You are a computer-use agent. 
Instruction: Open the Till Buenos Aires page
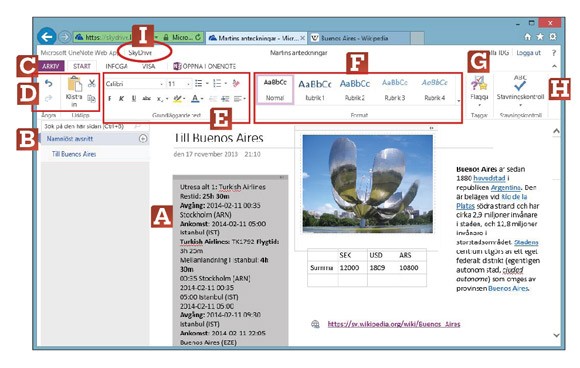[74, 154]
